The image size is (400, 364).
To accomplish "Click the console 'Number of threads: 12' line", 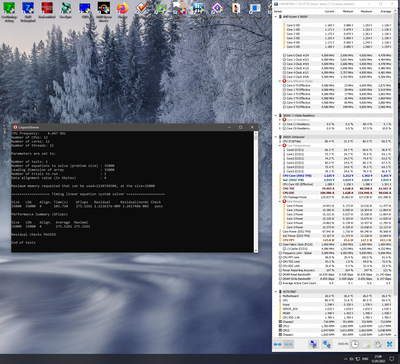I will click(x=33, y=146).
